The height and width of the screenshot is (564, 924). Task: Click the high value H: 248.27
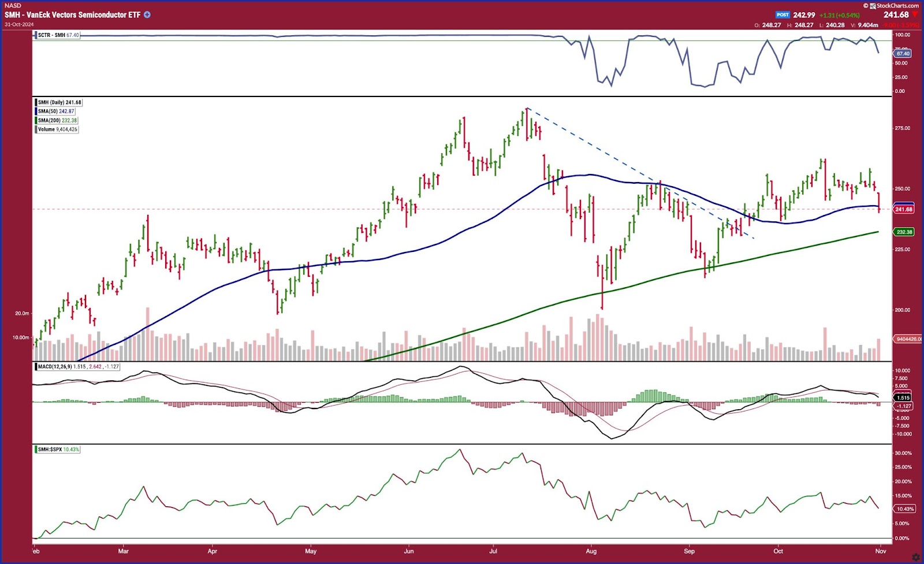click(x=800, y=25)
